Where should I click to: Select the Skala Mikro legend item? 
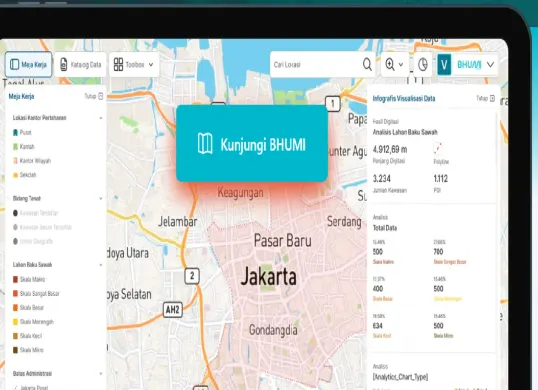click(28, 350)
